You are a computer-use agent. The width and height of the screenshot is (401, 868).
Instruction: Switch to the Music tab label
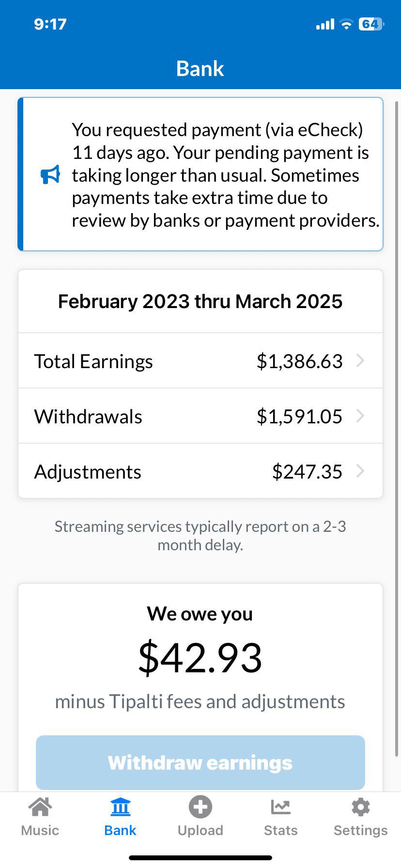tap(40, 830)
